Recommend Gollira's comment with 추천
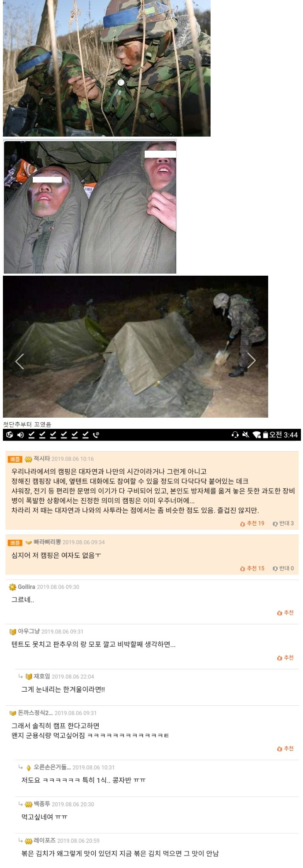Image resolution: width=303 pixels, height=868 pixels. tap(285, 613)
